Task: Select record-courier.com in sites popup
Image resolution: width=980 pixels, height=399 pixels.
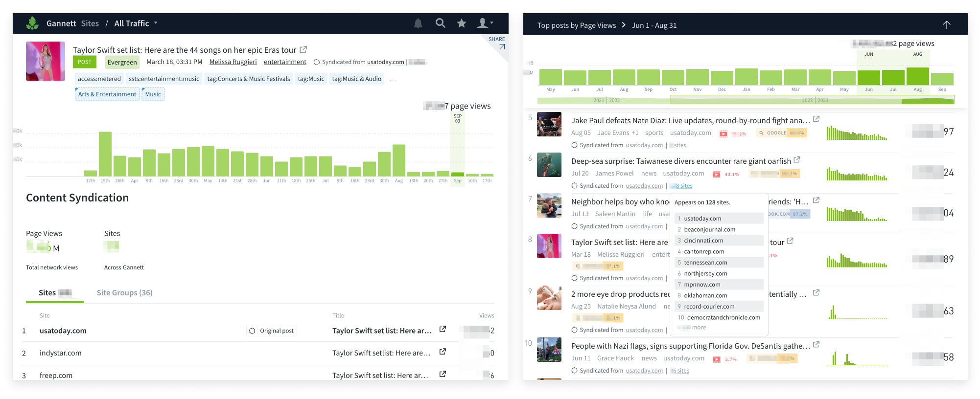Action: (719, 307)
